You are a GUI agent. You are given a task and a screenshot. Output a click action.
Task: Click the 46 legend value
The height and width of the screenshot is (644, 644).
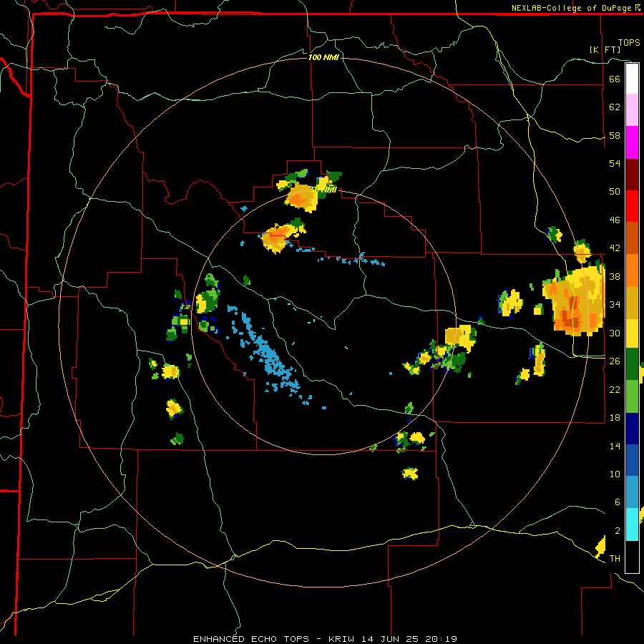click(615, 220)
